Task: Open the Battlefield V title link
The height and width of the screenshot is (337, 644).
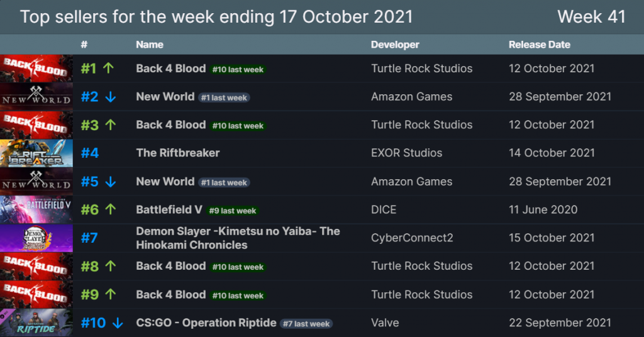Action: tap(169, 210)
